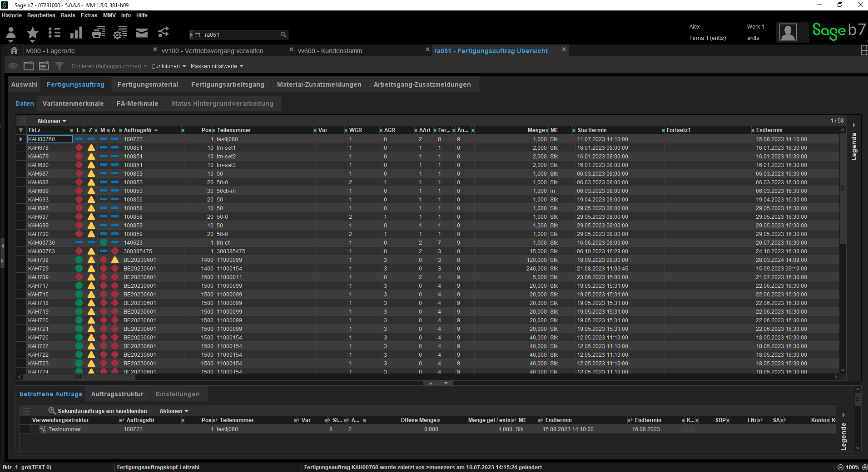The image size is (868, 472).
Task: Open the Einstellungen tab in lower panel
Action: pyautogui.click(x=178, y=394)
